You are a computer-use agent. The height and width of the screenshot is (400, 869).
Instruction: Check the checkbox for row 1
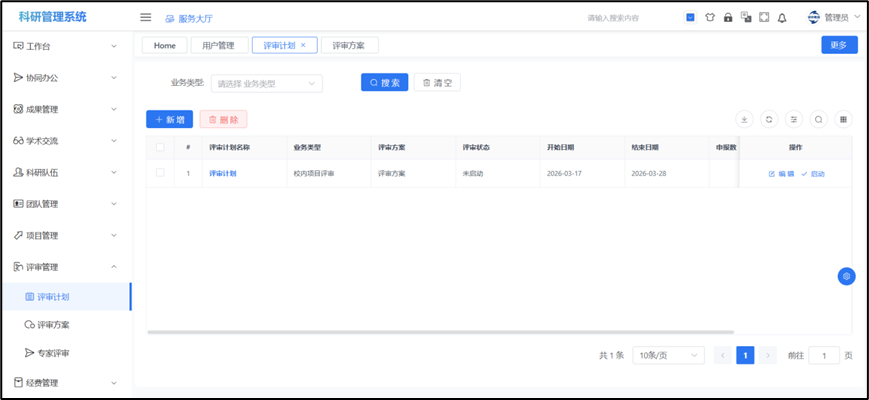(x=160, y=173)
